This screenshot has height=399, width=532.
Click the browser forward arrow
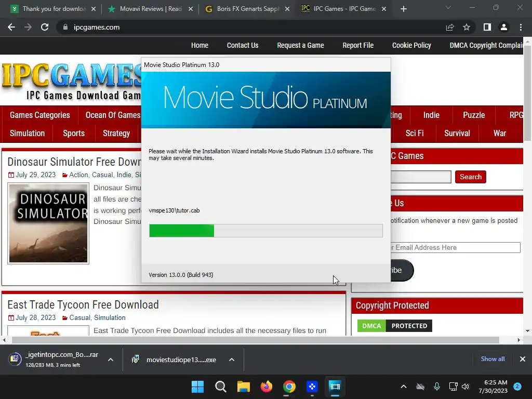[28, 27]
